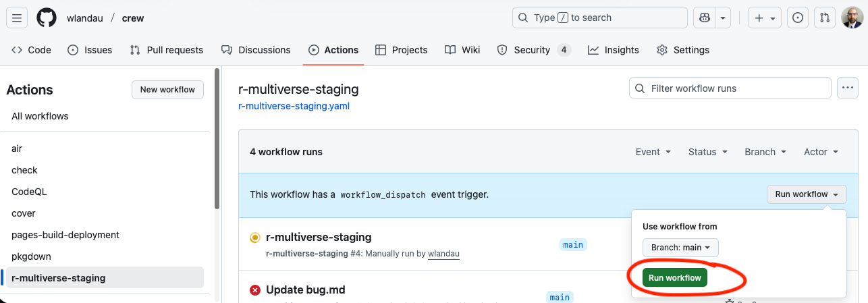Screen dimensions: 868x303
Task: Open the issues icon in header
Action: pyautogui.click(x=798, y=18)
